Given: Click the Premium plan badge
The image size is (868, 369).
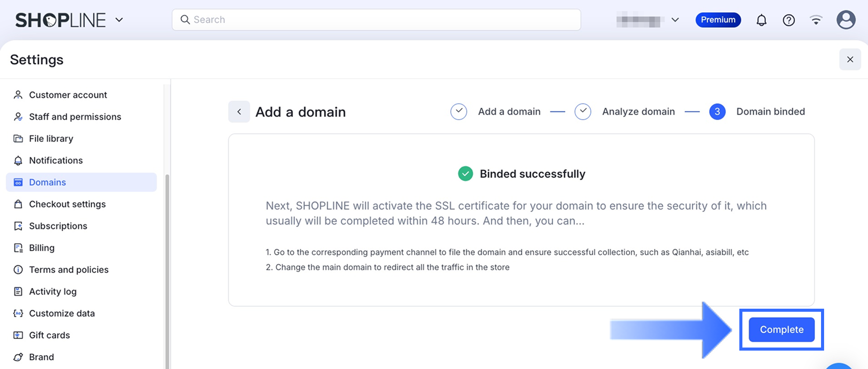Looking at the screenshot, I should 718,20.
